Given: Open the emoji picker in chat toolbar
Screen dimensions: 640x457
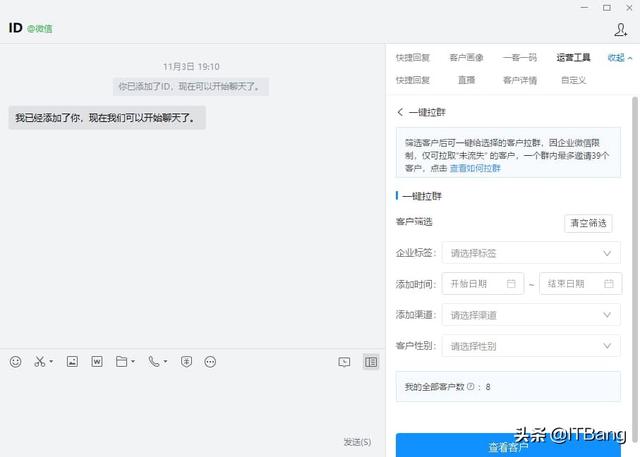Looking at the screenshot, I should point(15,361).
